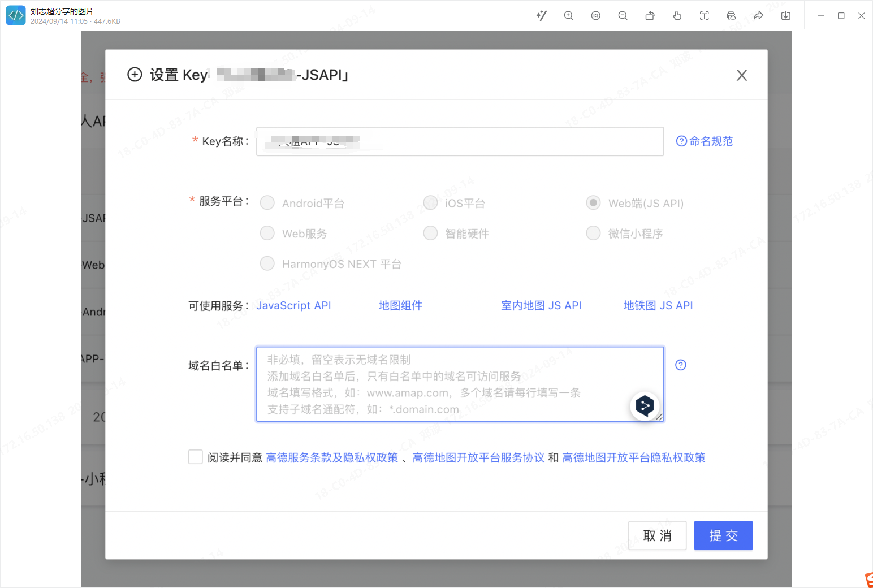This screenshot has width=873, height=588.
Task: Select the 智能硬件 radio button
Action: [430, 233]
